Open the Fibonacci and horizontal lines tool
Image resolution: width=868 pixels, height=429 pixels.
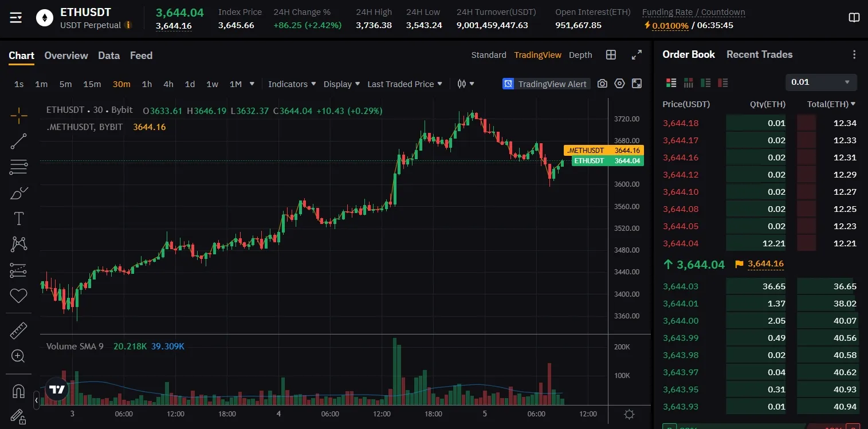tap(19, 167)
